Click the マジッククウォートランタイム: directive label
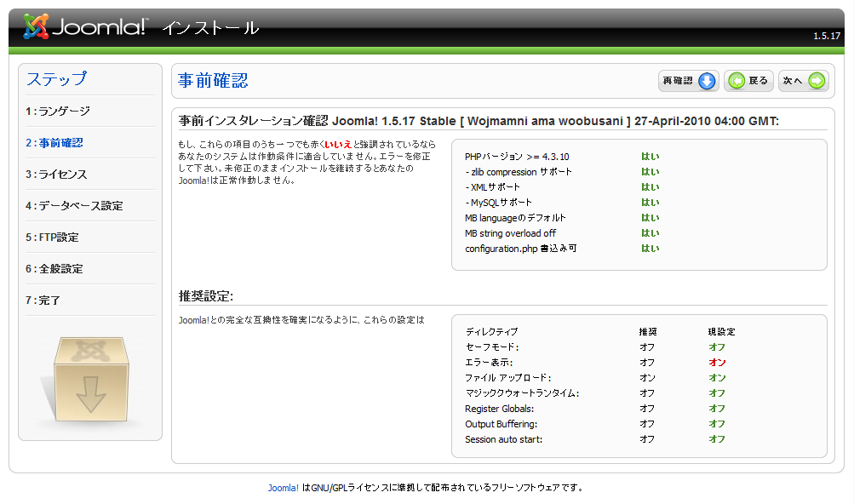 [522, 392]
